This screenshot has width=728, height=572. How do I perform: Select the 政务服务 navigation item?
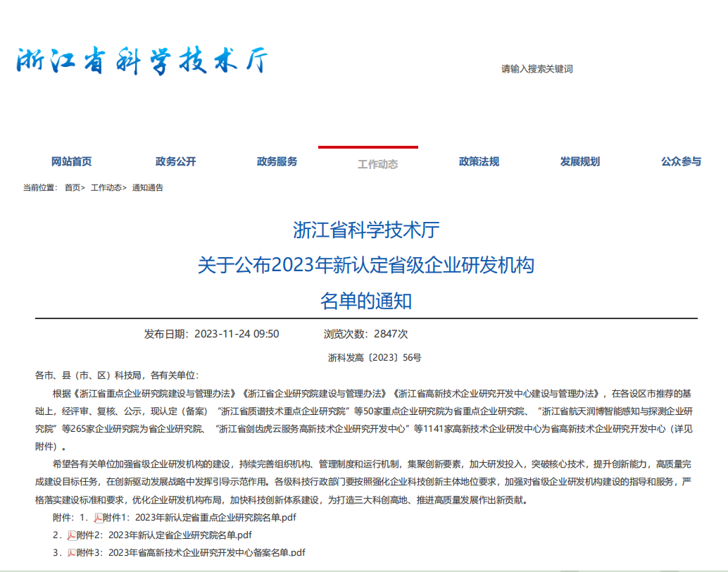click(277, 161)
